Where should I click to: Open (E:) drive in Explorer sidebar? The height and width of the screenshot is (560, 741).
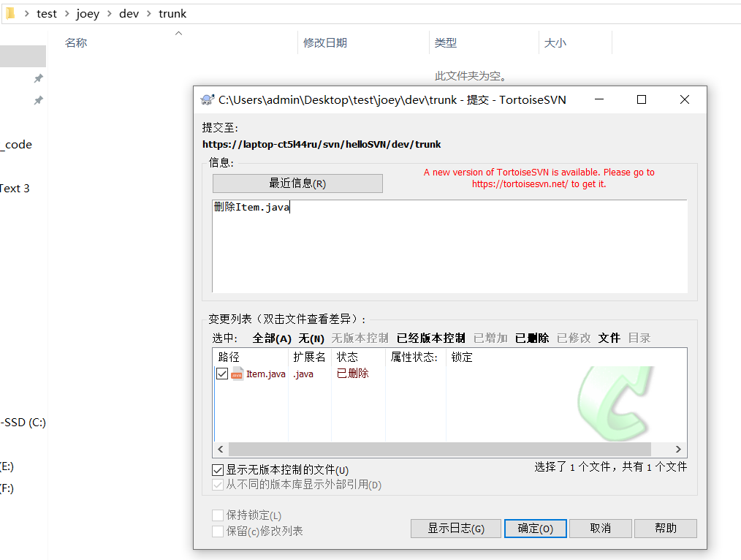7,466
